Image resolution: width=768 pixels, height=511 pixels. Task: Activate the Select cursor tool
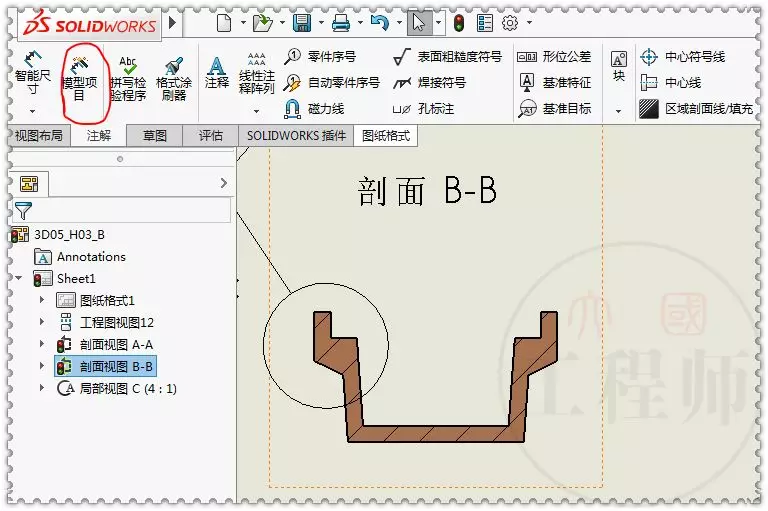(419, 23)
